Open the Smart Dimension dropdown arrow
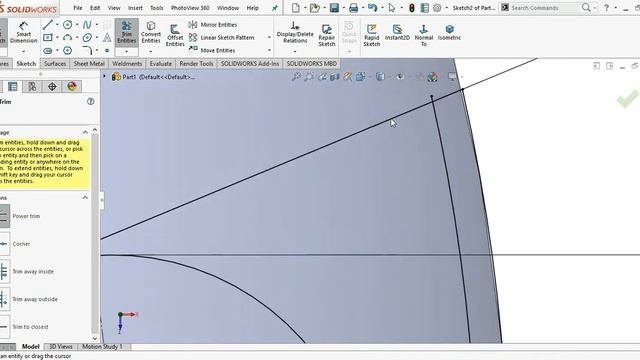Image resolution: width=640 pixels, height=360 pixels. coord(23,51)
